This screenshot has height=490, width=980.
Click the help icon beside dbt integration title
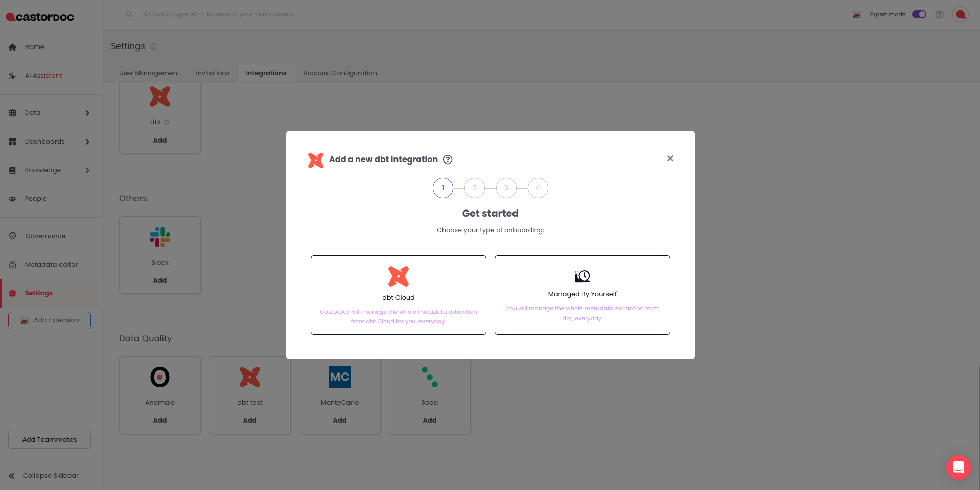[x=448, y=159]
